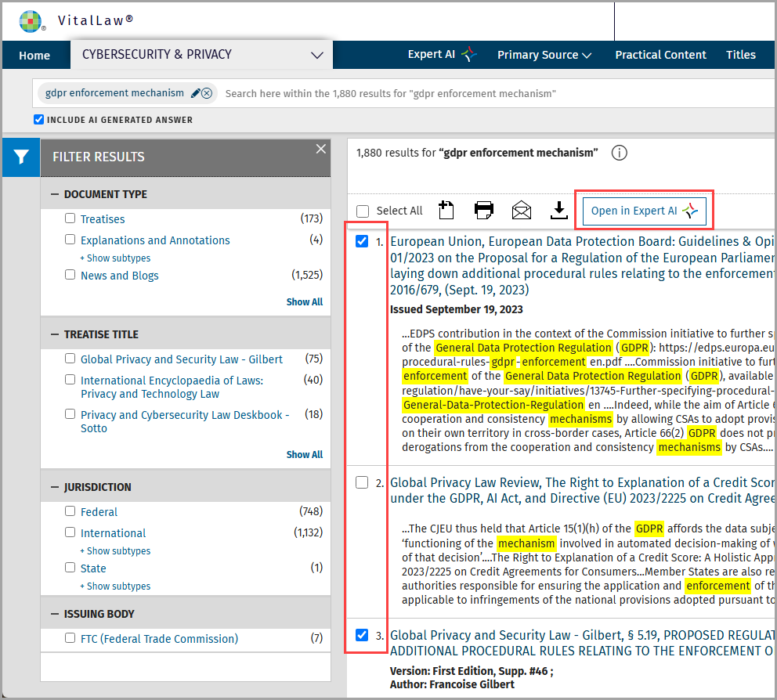Open the Primary Source menu

tap(544, 55)
